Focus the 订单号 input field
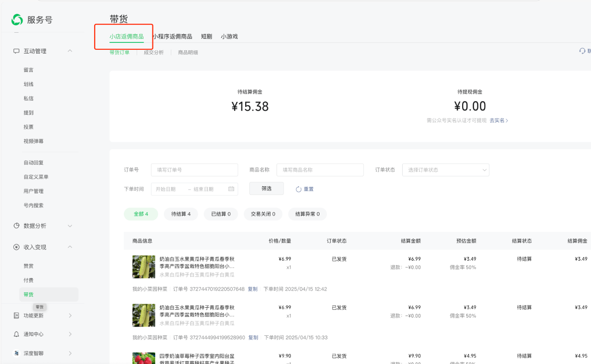Image resolution: width=591 pixels, height=364 pixels. (194, 170)
